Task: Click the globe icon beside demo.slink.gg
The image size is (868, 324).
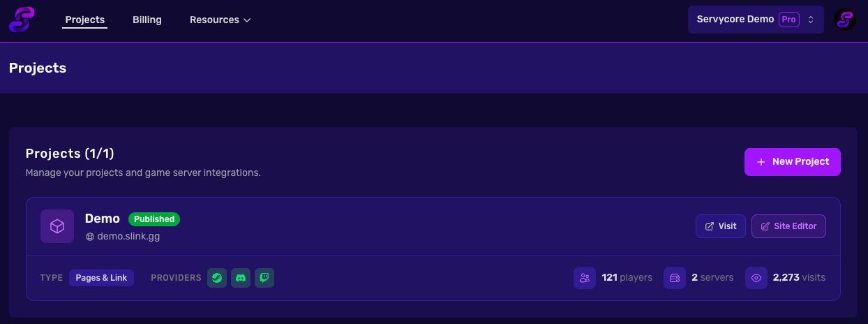Action: (x=89, y=237)
